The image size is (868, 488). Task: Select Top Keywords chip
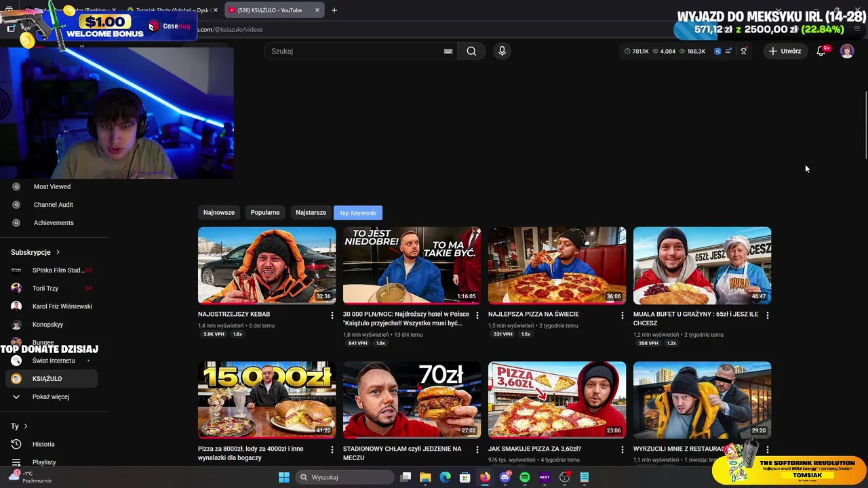[x=358, y=213]
